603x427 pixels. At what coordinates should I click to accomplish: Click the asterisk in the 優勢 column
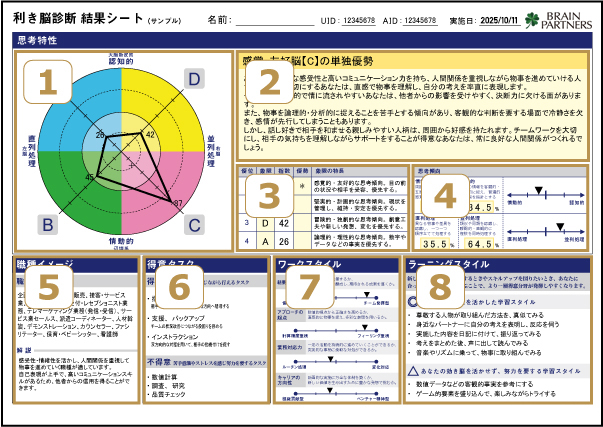click(302, 186)
